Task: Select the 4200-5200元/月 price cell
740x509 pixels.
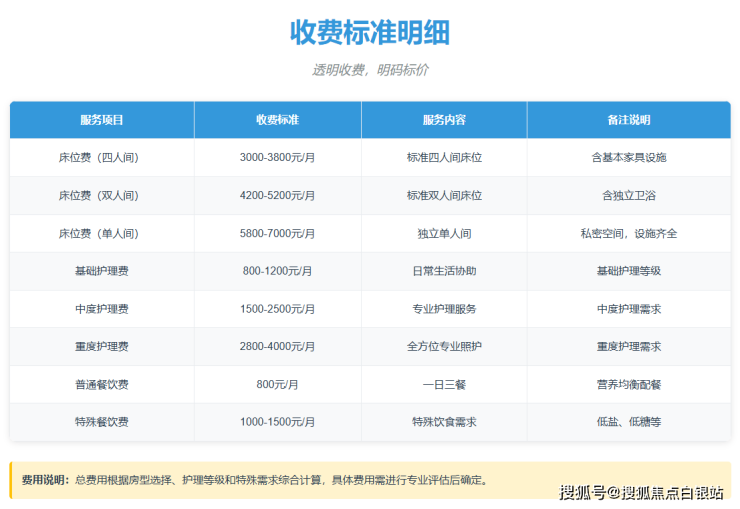Action: click(277, 196)
